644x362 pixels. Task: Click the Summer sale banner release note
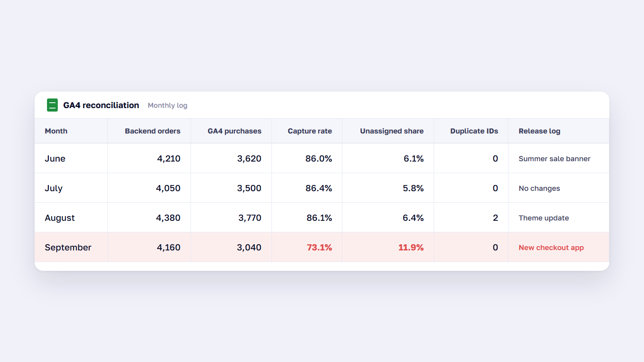tap(554, 158)
